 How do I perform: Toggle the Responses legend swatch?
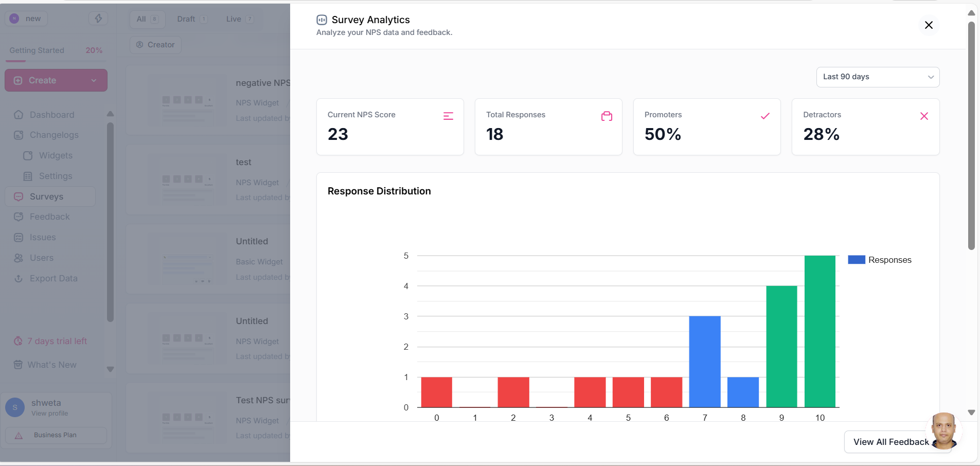(856, 260)
